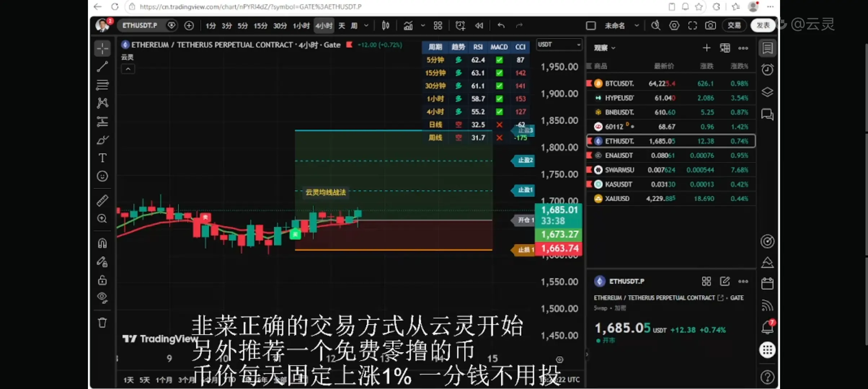
Task: Open the calendar side panel
Action: pyautogui.click(x=767, y=284)
